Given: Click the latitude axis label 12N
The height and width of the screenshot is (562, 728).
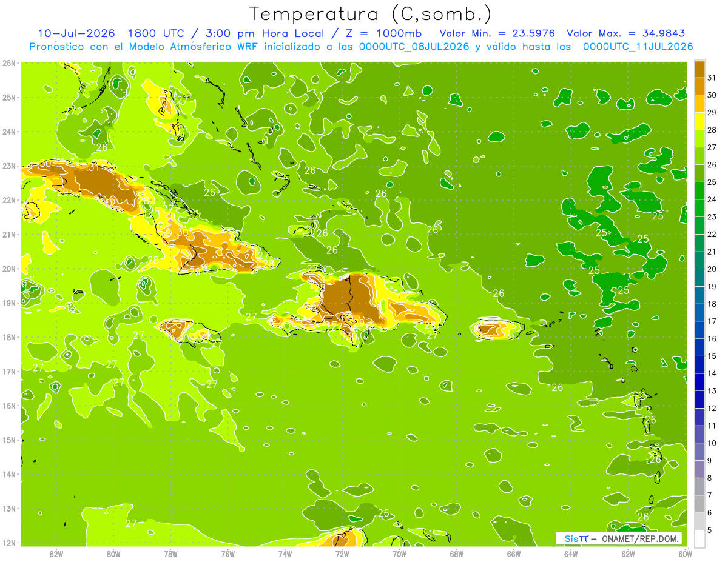Looking at the screenshot, I should [9, 543].
